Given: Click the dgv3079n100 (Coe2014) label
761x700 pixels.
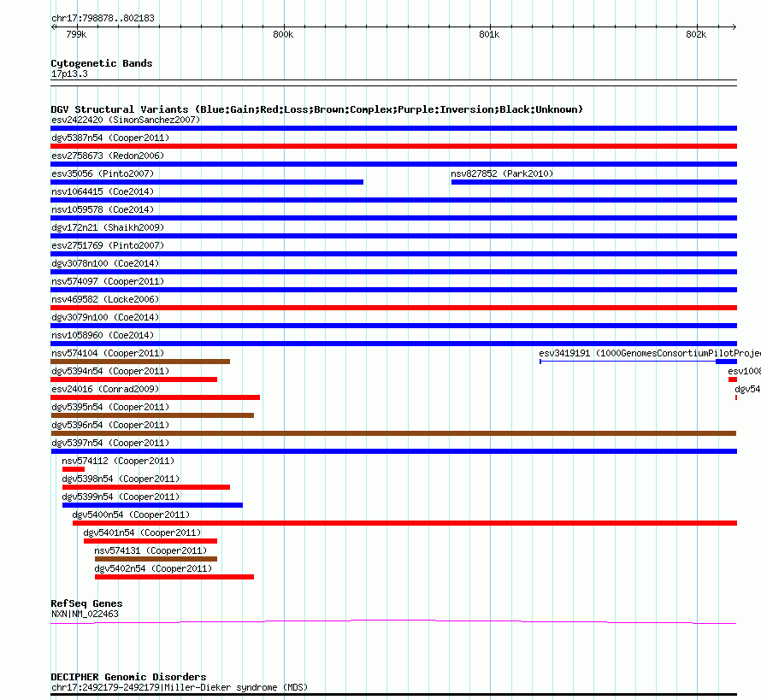Looking at the screenshot, I should tap(105, 317).
